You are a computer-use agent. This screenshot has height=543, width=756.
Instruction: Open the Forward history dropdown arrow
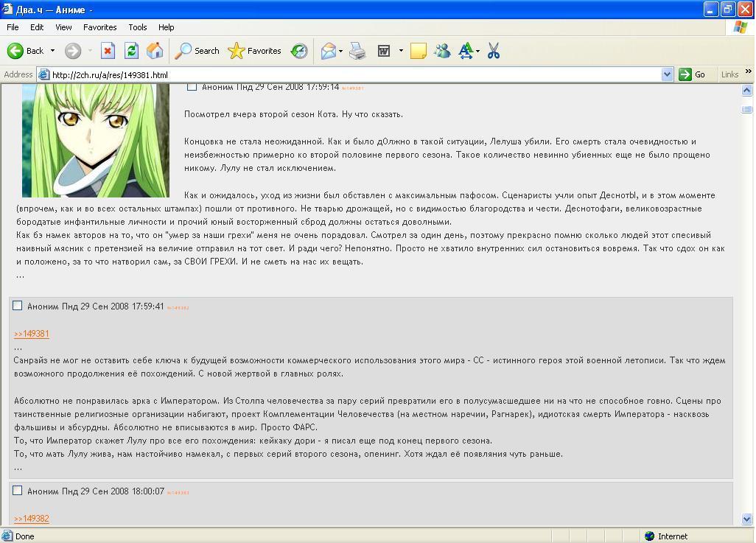pos(90,51)
